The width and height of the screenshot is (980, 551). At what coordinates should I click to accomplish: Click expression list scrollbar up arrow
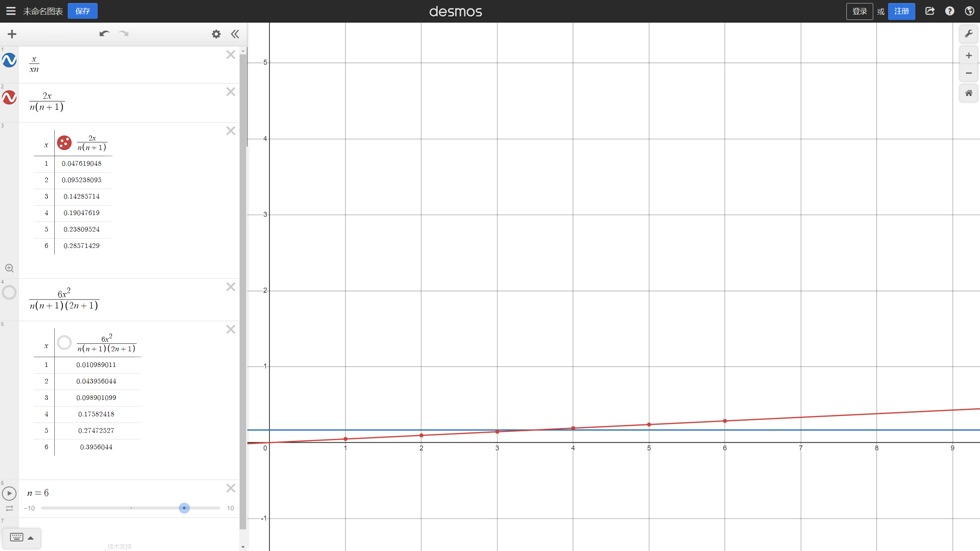click(x=243, y=51)
